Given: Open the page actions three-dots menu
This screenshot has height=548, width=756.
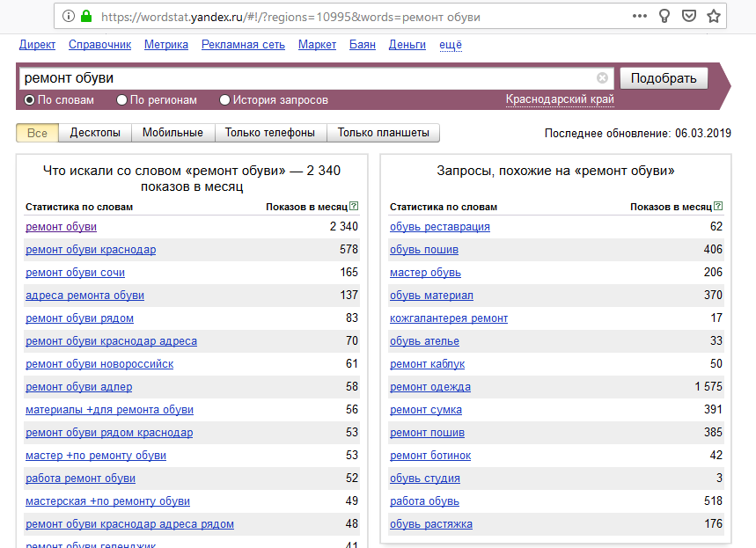Looking at the screenshot, I should pos(639,17).
